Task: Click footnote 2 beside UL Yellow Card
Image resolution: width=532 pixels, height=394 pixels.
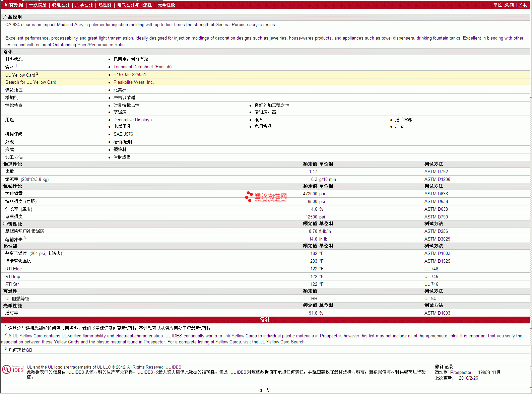Action: [x=37, y=73]
